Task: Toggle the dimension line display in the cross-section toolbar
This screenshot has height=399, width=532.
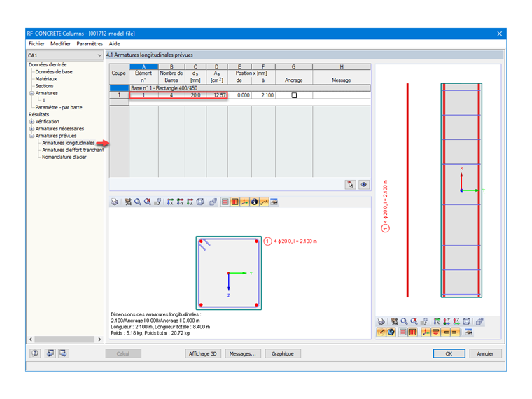Action: (264, 202)
